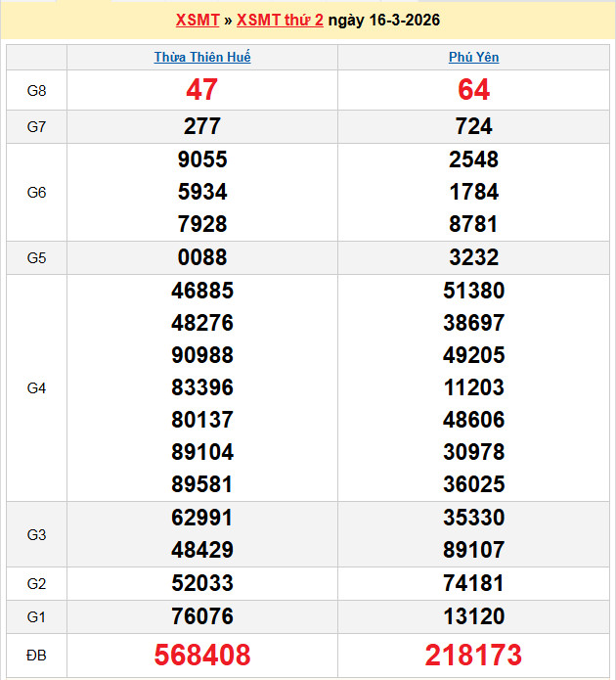Open the Phú Yên column link
The height and width of the screenshot is (680, 616).
[x=473, y=58]
